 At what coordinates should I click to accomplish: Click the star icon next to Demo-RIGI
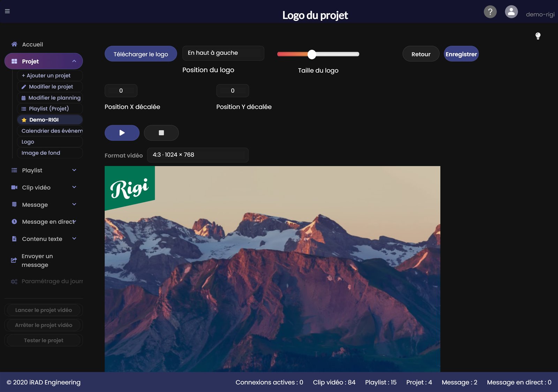click(24, 120)
